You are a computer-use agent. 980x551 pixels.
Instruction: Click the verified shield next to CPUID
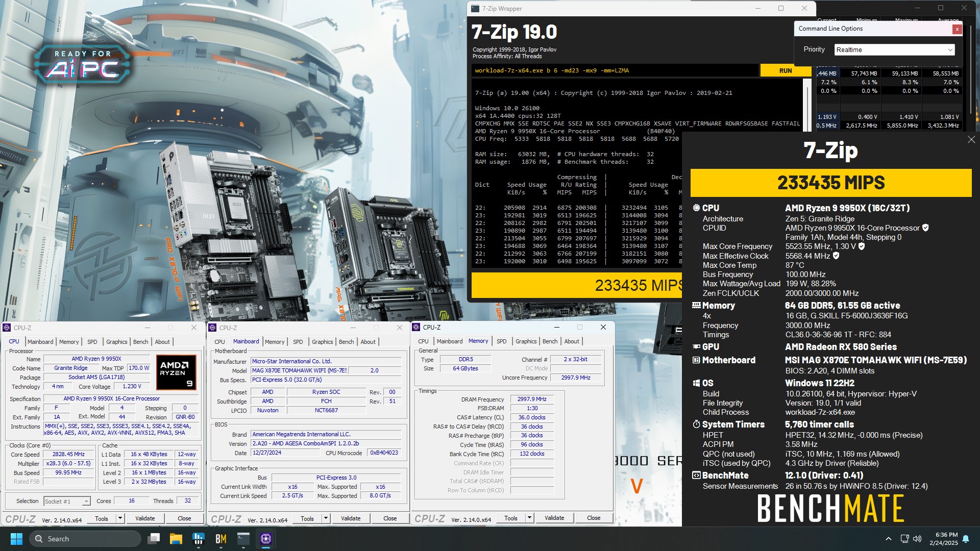[925, 228]
